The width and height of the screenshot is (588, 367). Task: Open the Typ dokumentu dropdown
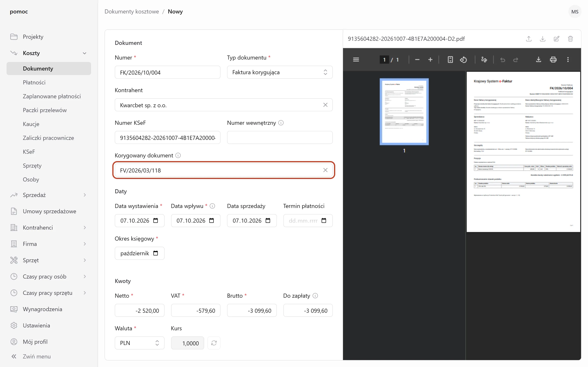click(280, 72)
